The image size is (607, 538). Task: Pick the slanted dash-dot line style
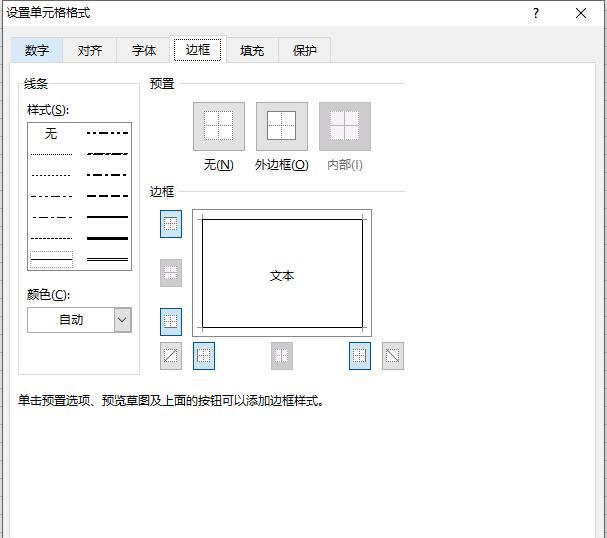tap(107, 154)
